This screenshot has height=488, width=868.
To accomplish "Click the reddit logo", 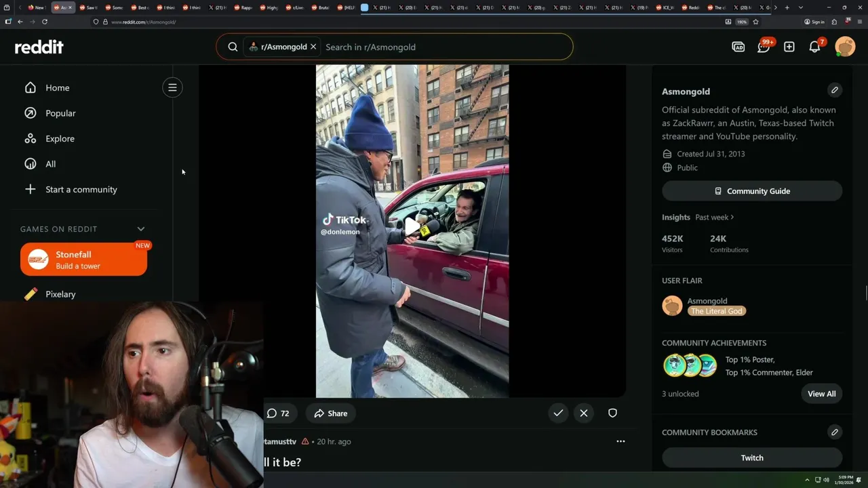I will (x=39, y=47).
